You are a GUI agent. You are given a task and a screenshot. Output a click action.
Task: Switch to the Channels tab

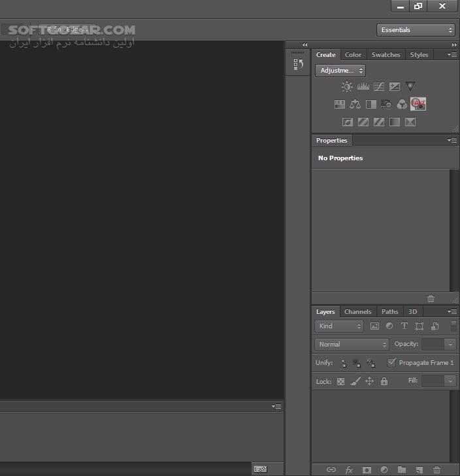point(358,312)
